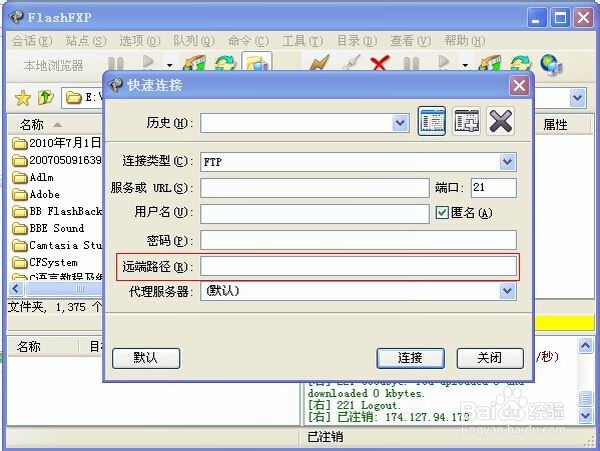The image size is (600, 451).
Task: Click the left-side transfer queue folder icon
Action: pos(194,63)
